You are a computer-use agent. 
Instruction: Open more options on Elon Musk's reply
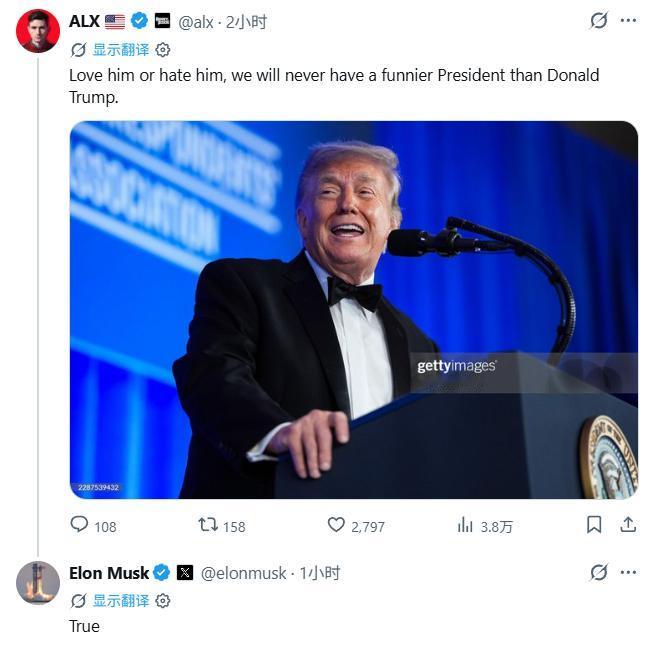click(628, 572)
